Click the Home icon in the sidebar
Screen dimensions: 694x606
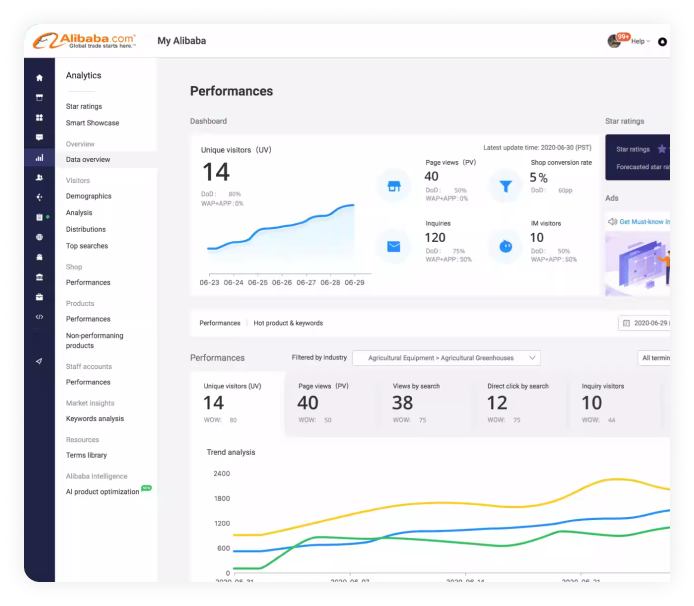(x=39, y=78)
